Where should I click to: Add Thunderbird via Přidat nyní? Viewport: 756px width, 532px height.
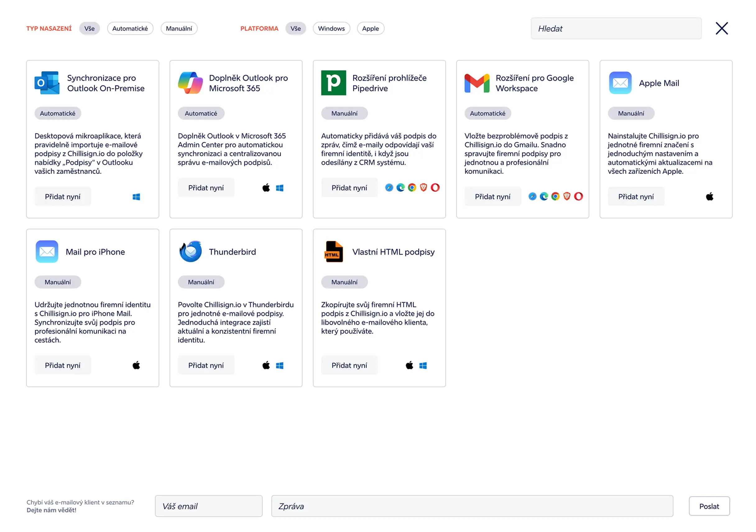click(206, 365)
